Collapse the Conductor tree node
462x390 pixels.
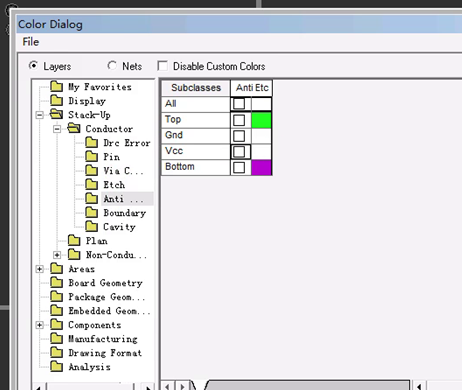(x=57, y=129)
